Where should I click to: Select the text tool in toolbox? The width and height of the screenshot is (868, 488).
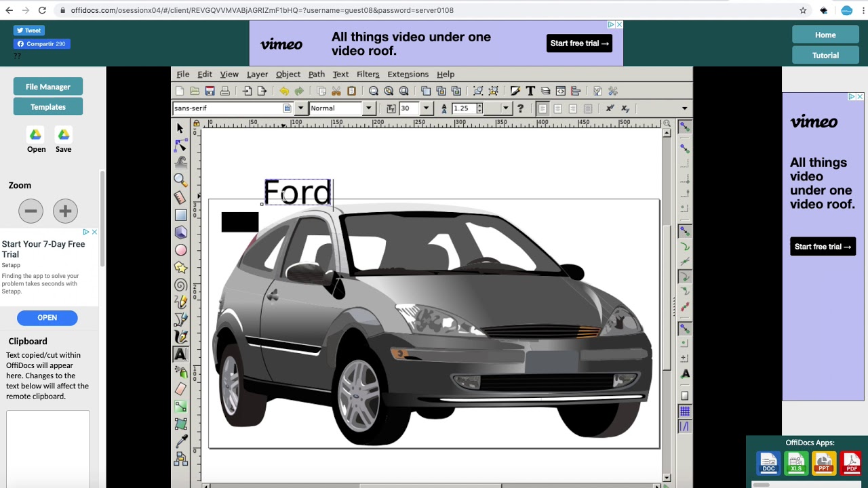(180, 354)
